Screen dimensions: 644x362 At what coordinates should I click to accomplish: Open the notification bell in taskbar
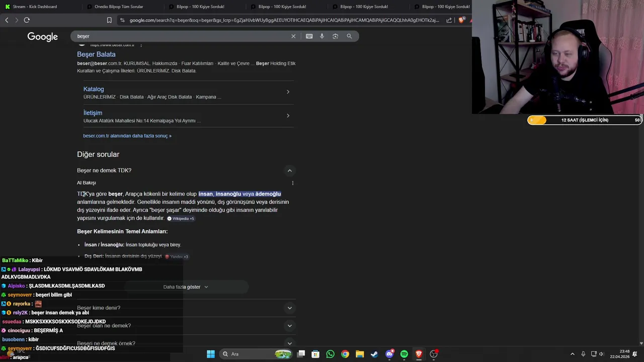(x=635, y=354)
